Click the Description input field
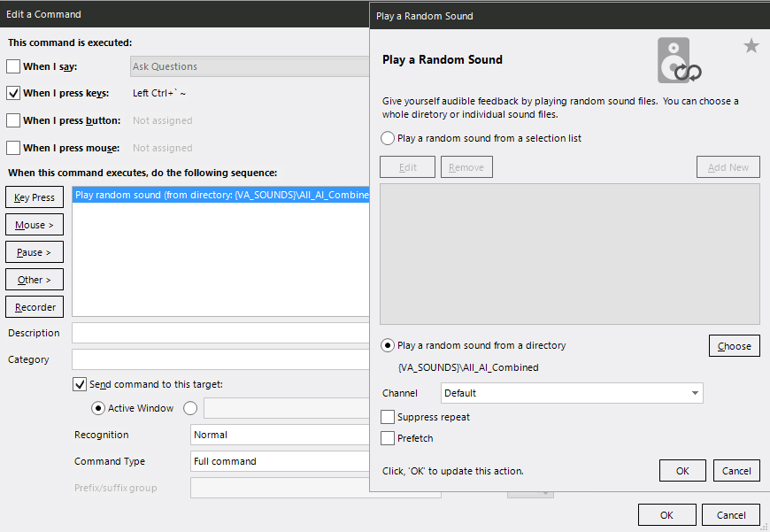Viewport: 770px width, 532px height. click(221, 333)
